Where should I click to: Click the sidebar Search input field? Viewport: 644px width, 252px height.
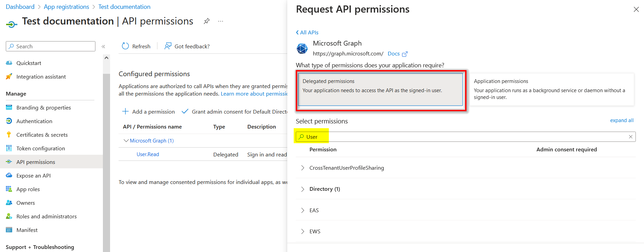(50, 46)
